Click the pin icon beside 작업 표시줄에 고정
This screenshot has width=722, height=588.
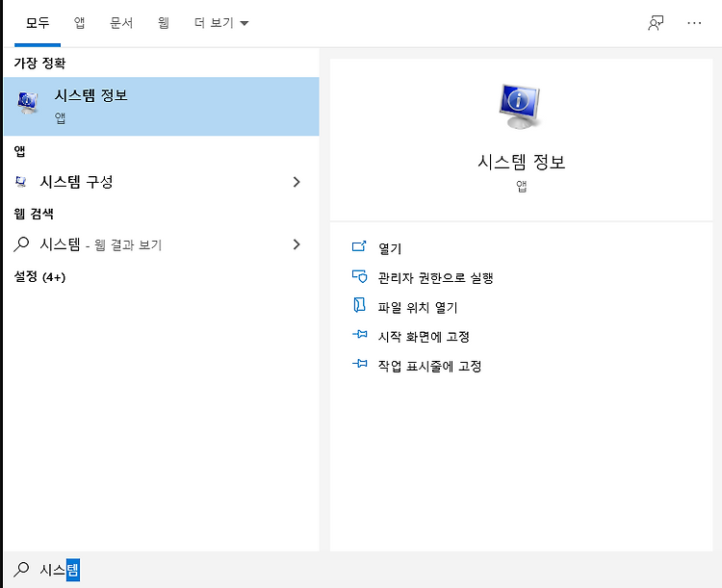pyautogui.click(x=360, y=364)
